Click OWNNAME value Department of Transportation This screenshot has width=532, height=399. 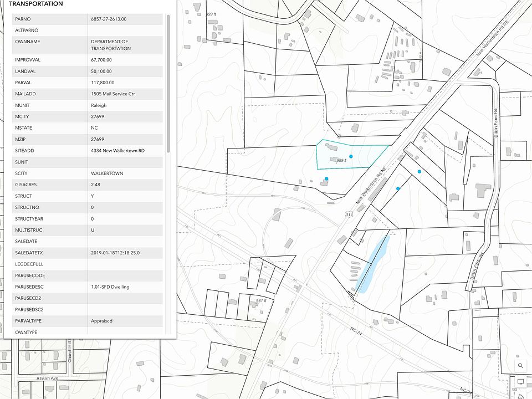(x=111, y=45)
